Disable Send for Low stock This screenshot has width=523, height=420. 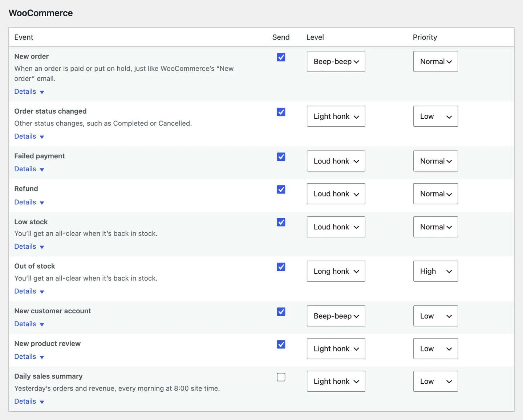281,222
